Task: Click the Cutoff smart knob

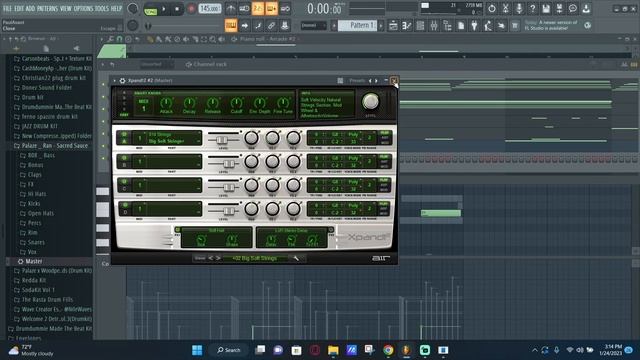Action: coord(236,103)
